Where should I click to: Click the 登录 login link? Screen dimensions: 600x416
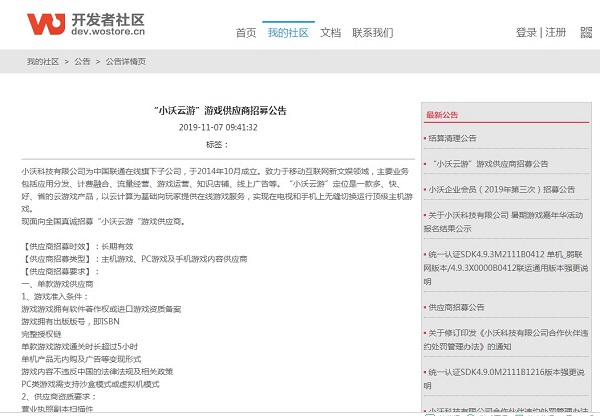[x=526, y=32]
